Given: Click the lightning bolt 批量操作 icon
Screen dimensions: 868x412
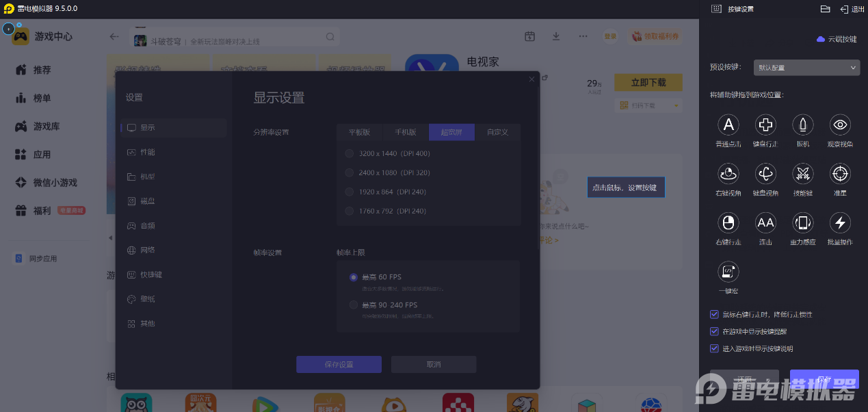Looking at the screenshot, I should tap(840, 222).
